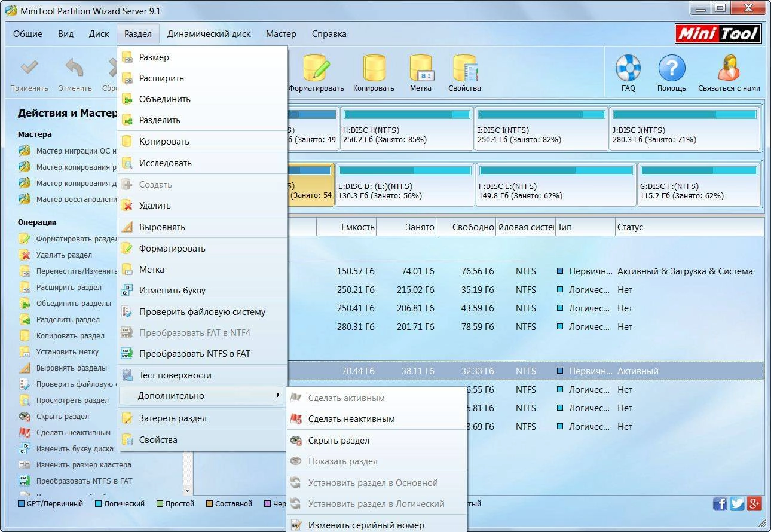The height and width of the screenshot is (532, 771).
Task: Click the Undo (Отменить) arrow icon
Action: click(75, 68)
